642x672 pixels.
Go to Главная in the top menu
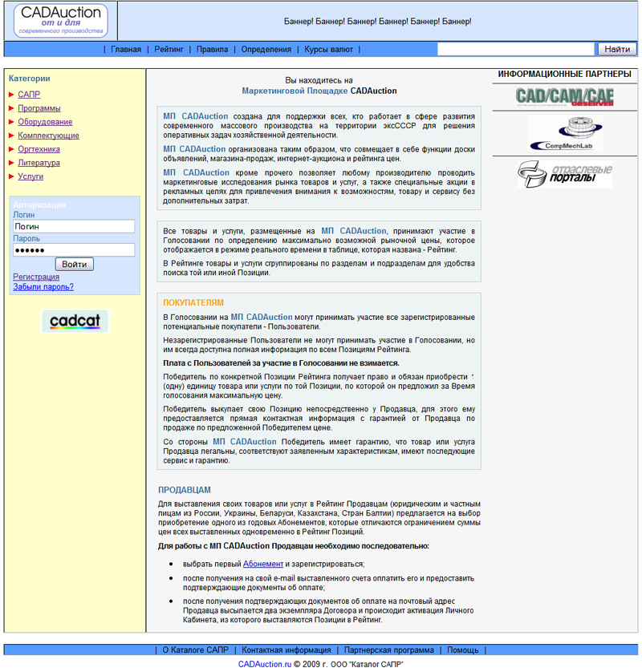[x=126, y=50]
